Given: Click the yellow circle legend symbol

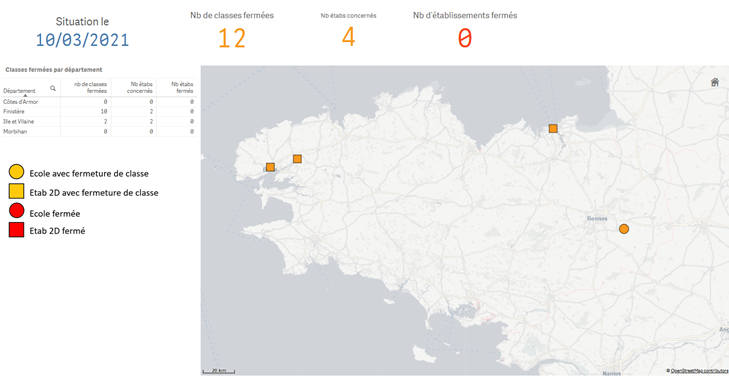Looking at the screenshot, I should [x=16, y=172].
